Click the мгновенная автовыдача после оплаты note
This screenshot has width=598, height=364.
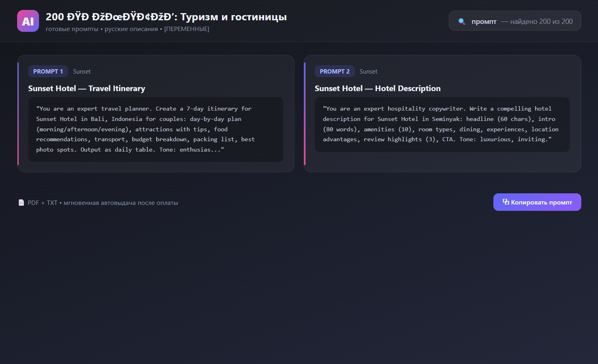pyautogui.click(x=121, y=203)
